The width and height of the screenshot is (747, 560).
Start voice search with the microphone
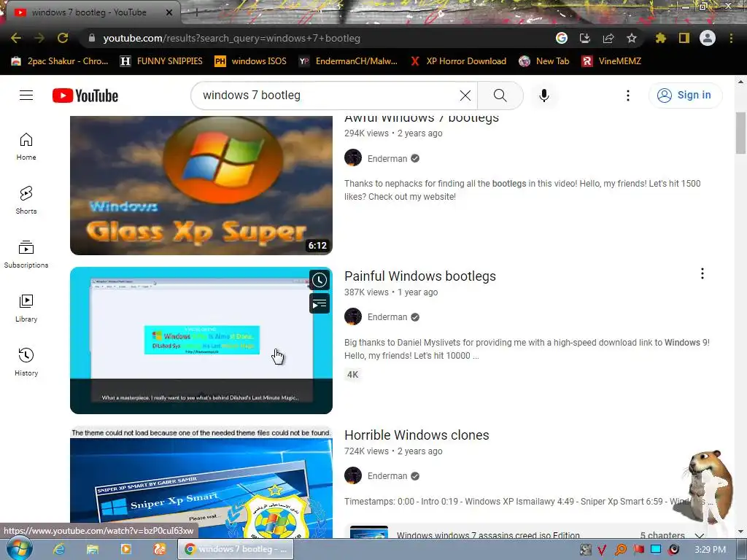[x=544, y=96]
